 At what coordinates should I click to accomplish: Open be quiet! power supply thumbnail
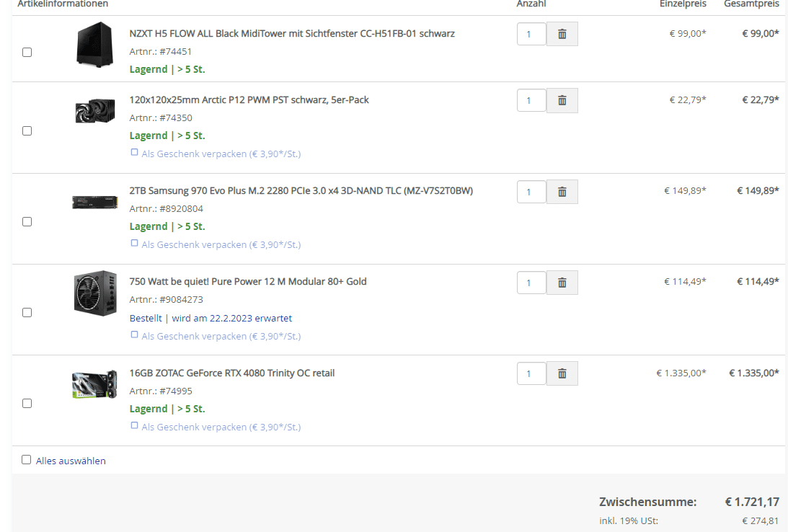coord(95,293)
